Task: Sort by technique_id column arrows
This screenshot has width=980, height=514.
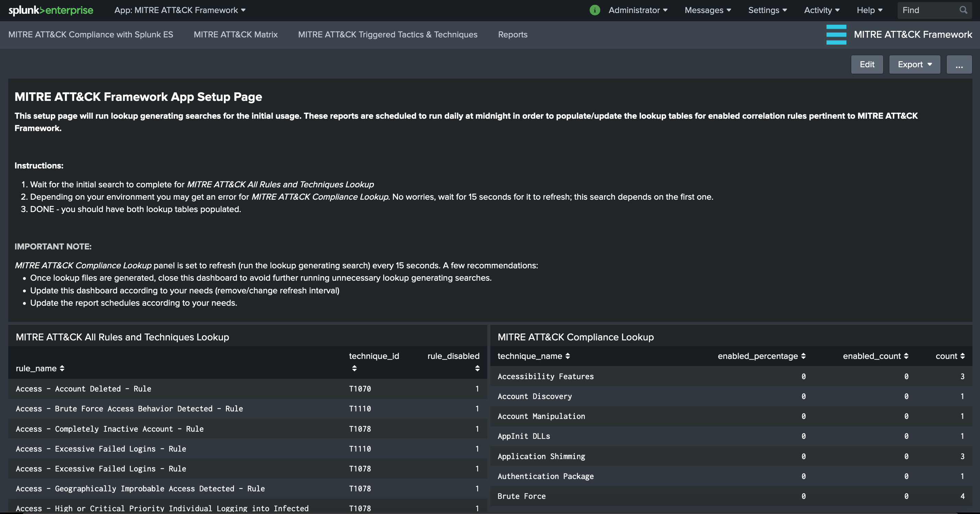Action: tap(354, 369)
